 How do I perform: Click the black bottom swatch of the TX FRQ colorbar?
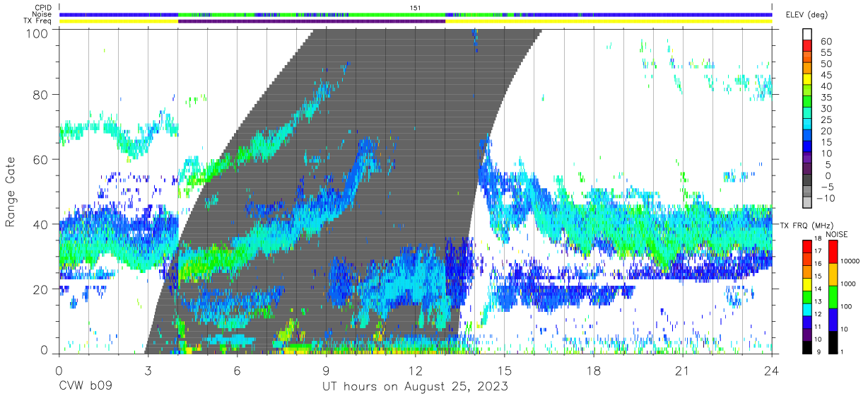click(807, 347)
